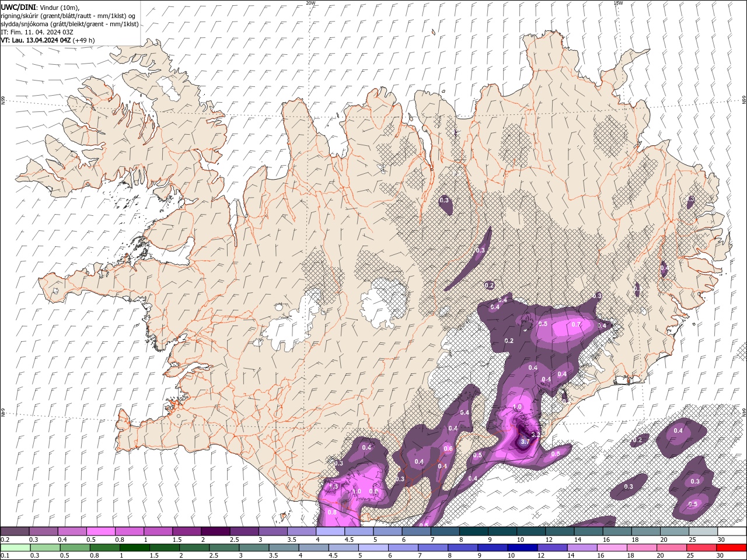This screenshot has width=747, height=560.
Task: Click the '18' label under the upper legend row
Action: point(636,540)
